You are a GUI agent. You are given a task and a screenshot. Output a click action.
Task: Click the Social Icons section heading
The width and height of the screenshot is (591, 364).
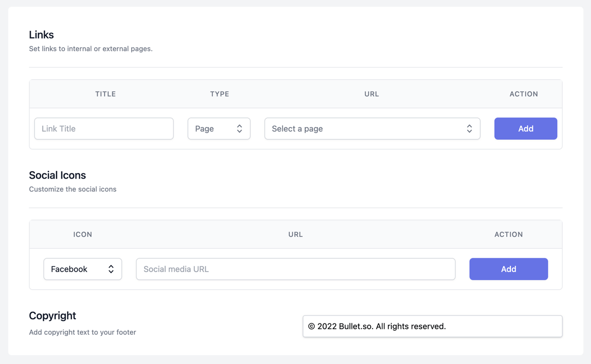click(57, 175)
